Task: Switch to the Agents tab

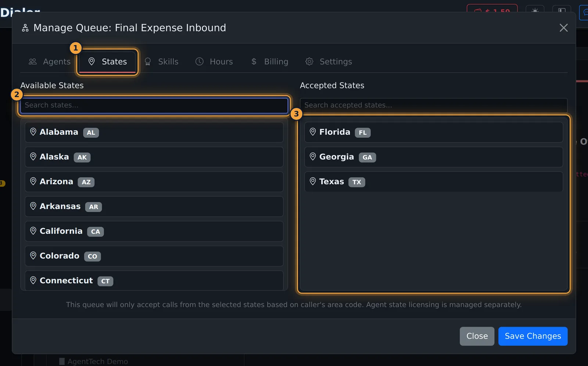Action: pos(50,62)
